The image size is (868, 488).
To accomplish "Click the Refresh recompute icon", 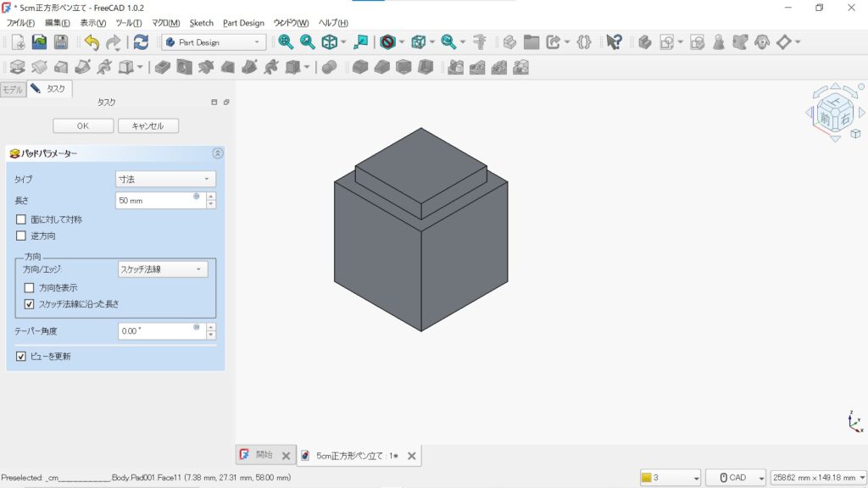I will pos(141,42).
